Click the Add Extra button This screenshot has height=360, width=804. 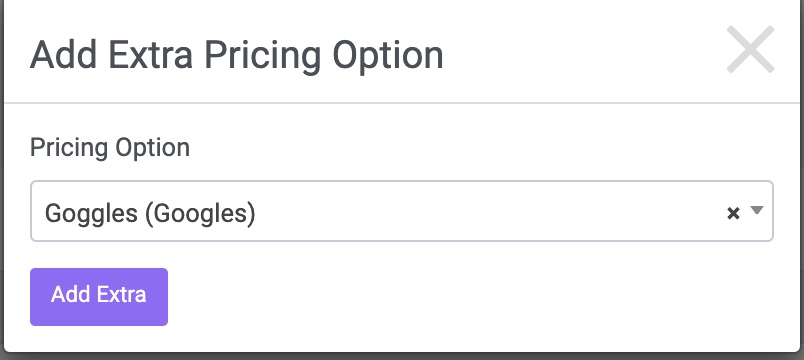click(99, 296)
